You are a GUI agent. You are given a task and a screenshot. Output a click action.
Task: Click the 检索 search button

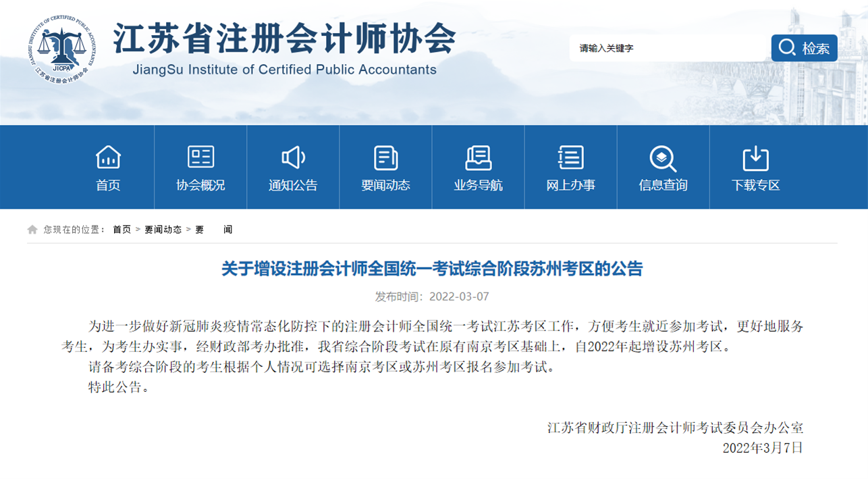[805, 48]
